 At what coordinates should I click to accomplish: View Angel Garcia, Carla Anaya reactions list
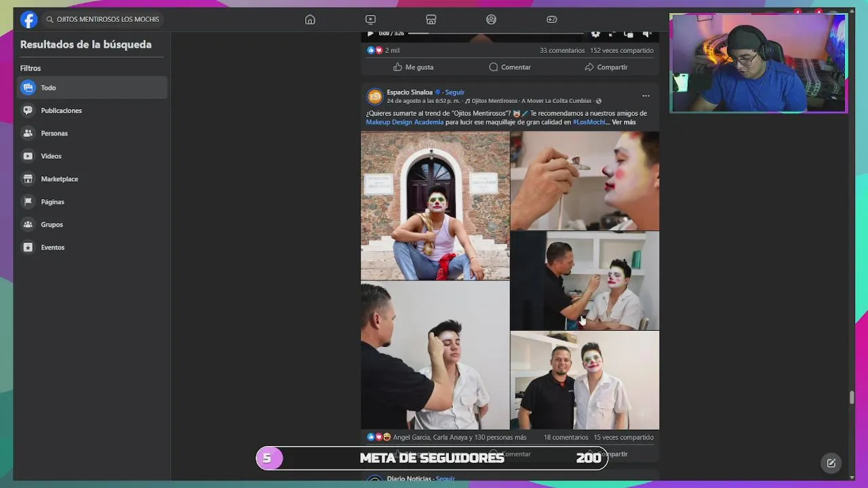[x=460, y=437]
